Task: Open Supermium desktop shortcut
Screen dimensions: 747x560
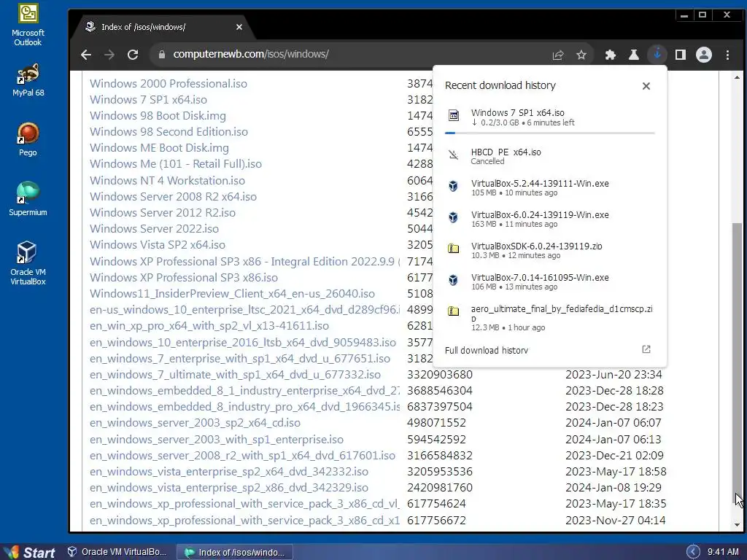Action: (x=28, y=199)
